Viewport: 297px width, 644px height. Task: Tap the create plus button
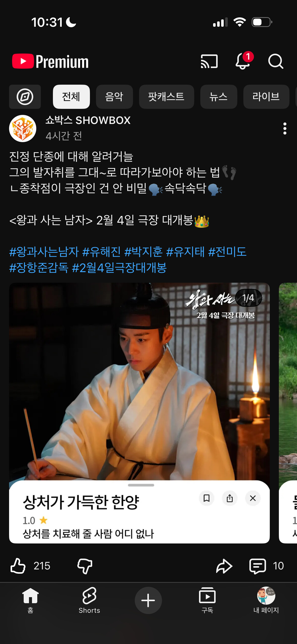click(148, 600)
